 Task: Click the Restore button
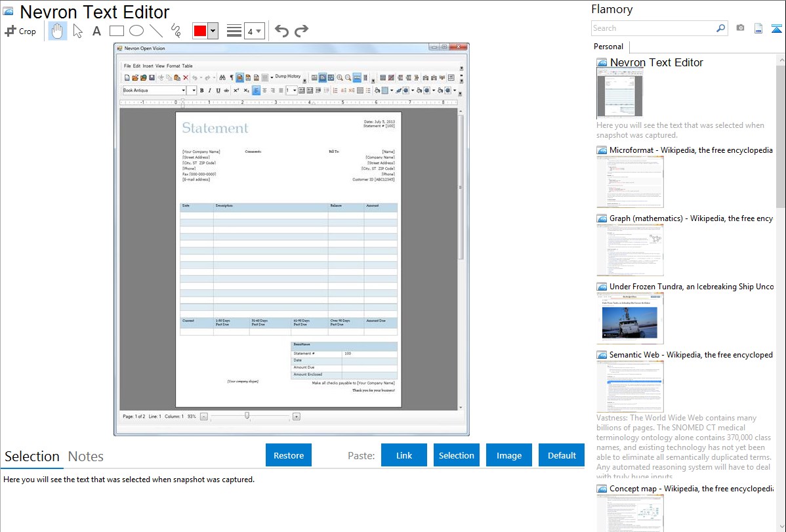[x=289, y=455]
